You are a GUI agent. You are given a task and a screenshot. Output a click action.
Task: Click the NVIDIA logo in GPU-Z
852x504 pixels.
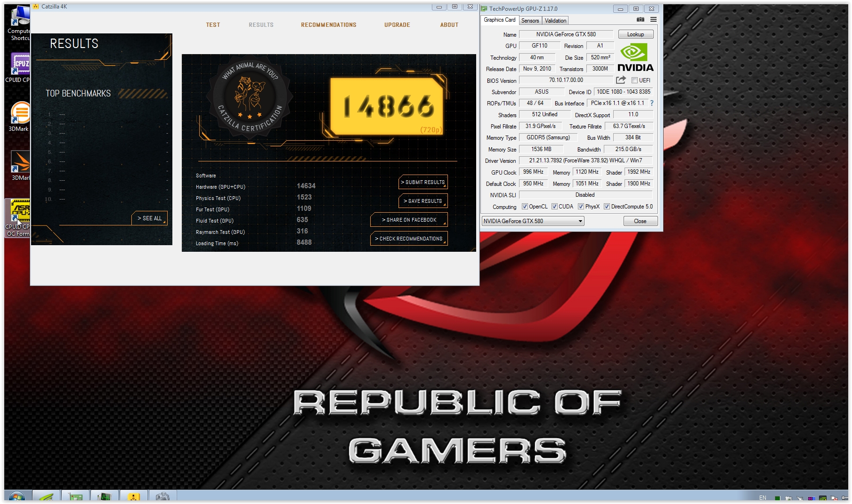(x=635, y=57)
